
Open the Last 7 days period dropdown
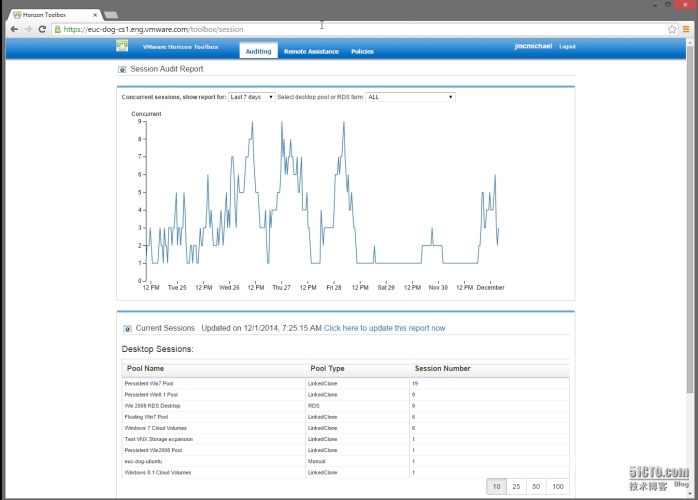pos(252,97)
